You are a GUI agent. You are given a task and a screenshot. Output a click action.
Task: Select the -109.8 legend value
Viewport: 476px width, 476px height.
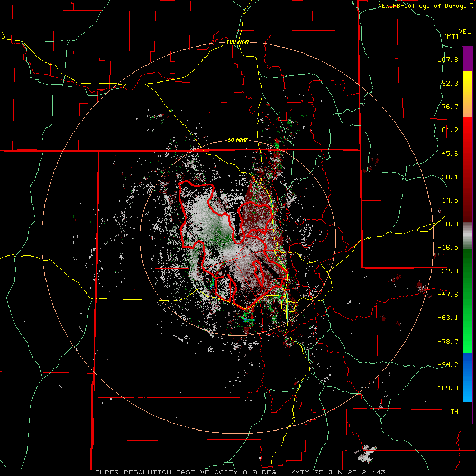(x=446, y=388)
